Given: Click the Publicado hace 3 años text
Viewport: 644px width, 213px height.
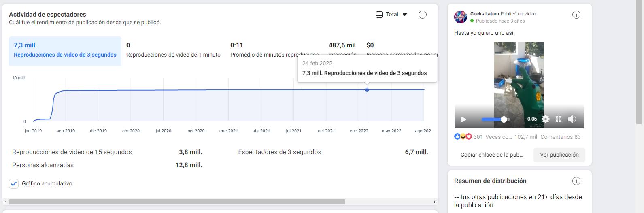Looking at the screenshot, I should coord(500,21).
